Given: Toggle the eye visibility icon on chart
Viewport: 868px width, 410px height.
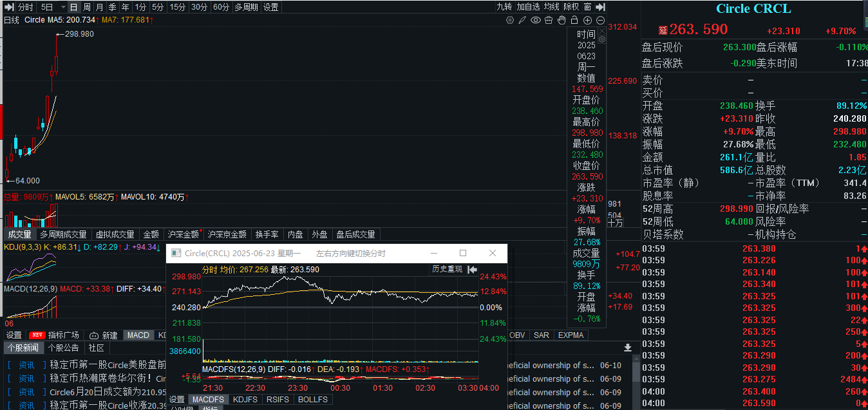Looking at the screenshot, I should click(536, 21).
